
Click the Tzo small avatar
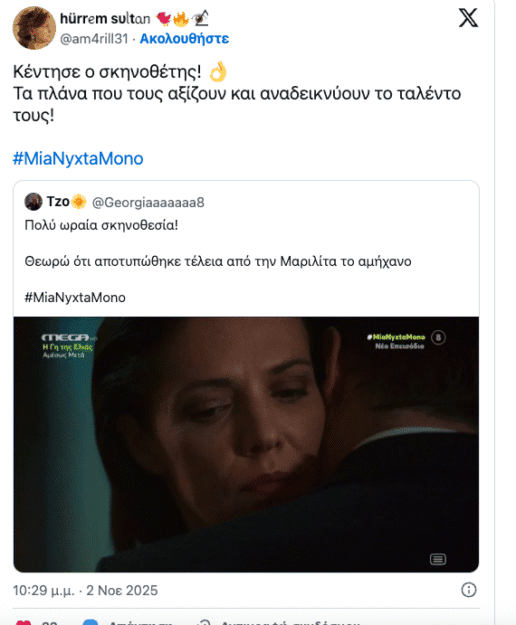[33, 202]
